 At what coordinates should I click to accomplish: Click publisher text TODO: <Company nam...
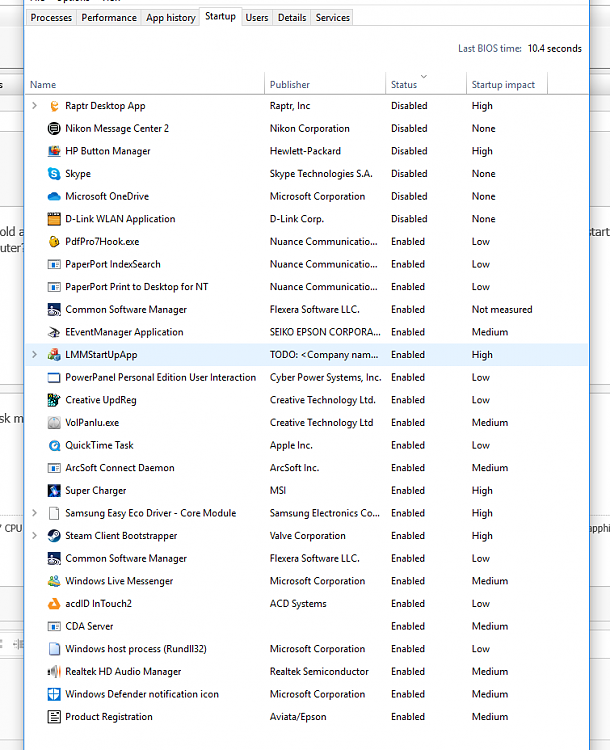324,355
